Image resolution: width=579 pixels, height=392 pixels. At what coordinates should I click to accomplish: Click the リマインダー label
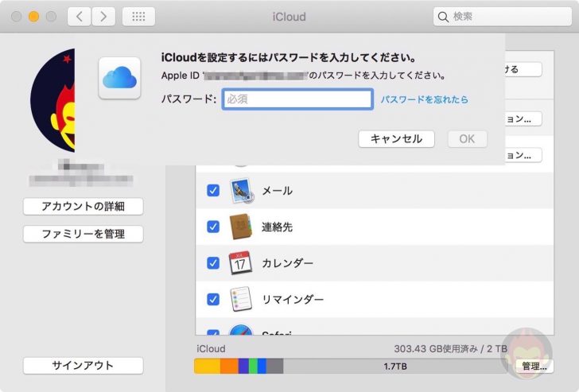[x=293, y=299]
